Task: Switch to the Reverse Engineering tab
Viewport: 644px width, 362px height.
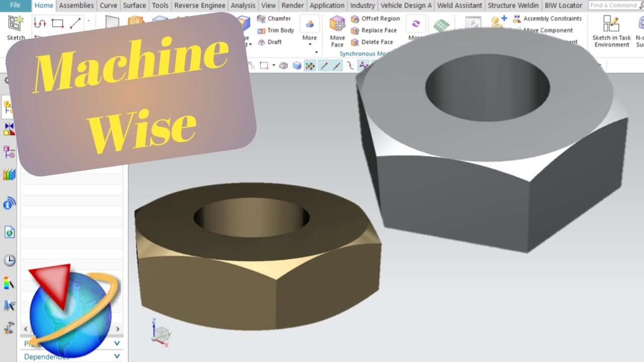Action: tap(200, 6)
